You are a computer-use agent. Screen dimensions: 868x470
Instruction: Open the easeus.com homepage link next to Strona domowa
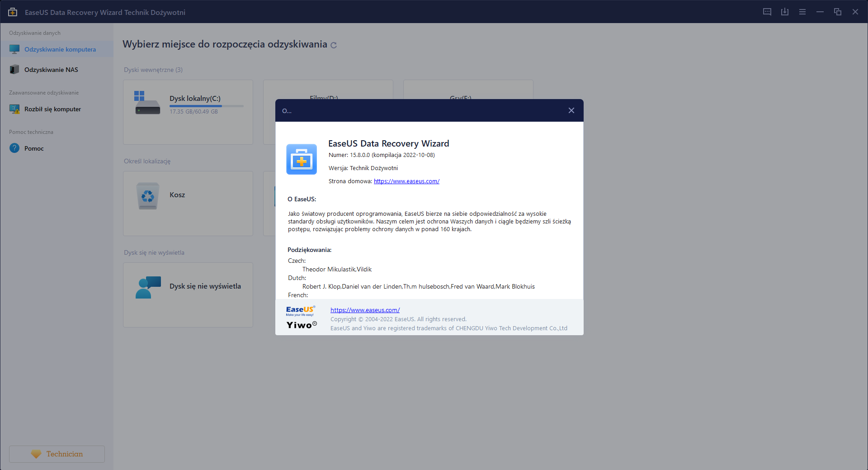click(406, 181)
